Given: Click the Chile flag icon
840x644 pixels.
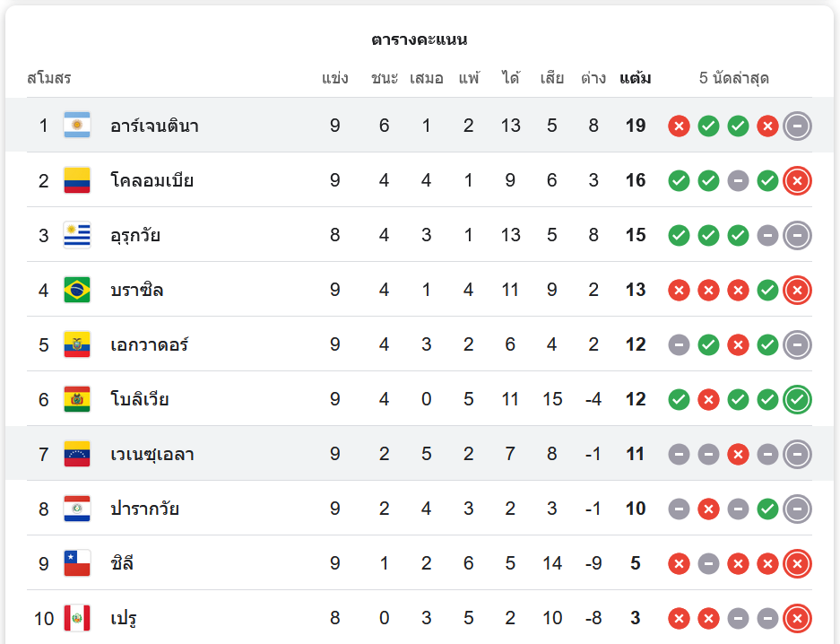Looking at the screenshot, I should click(77, 563).
